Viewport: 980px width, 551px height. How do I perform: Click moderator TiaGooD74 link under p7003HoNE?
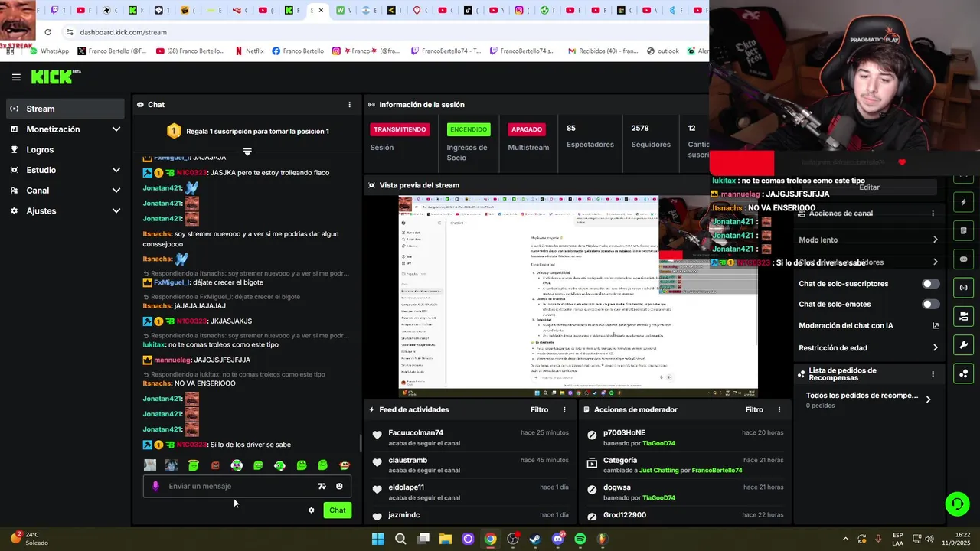coord(658,444)
